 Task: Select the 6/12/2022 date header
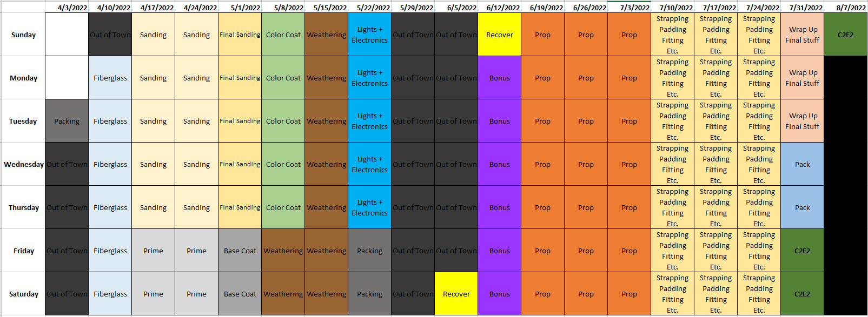499,8
